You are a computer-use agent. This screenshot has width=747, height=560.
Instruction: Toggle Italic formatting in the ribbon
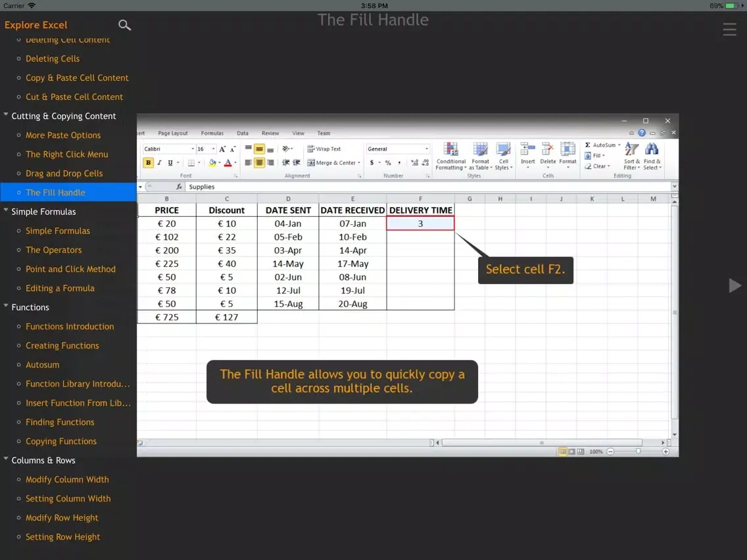[159, 163]
